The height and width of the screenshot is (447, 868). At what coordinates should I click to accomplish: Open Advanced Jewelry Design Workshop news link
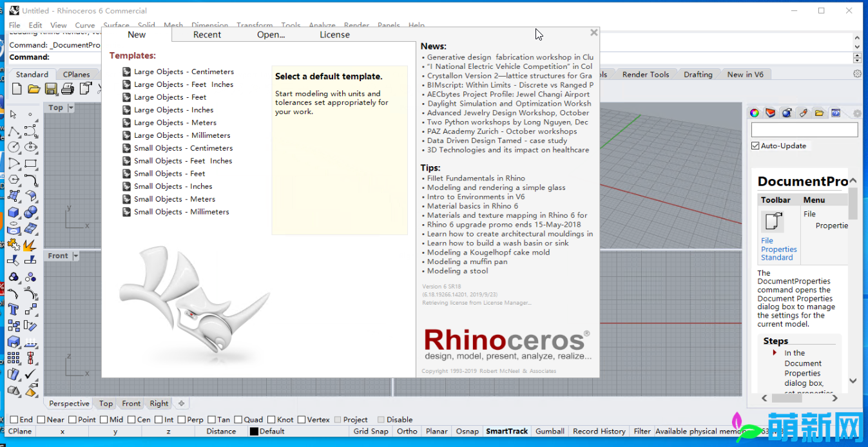click(x=508, y=113)
